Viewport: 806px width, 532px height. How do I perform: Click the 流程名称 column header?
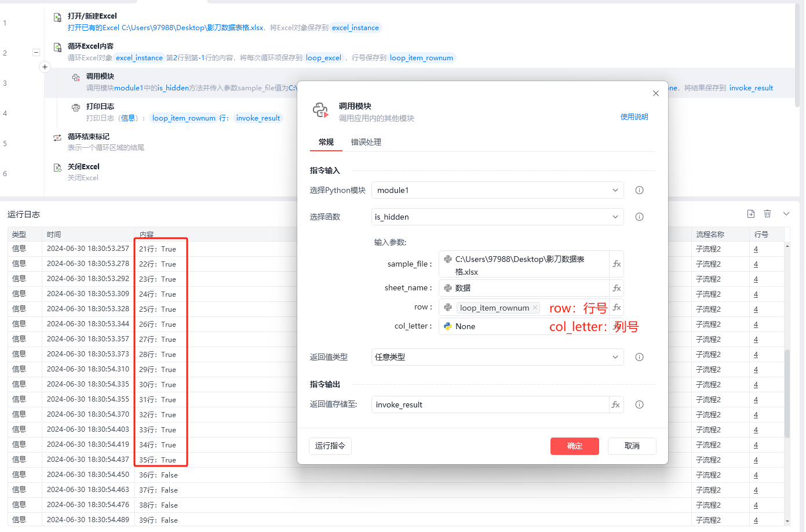[710, 235]
